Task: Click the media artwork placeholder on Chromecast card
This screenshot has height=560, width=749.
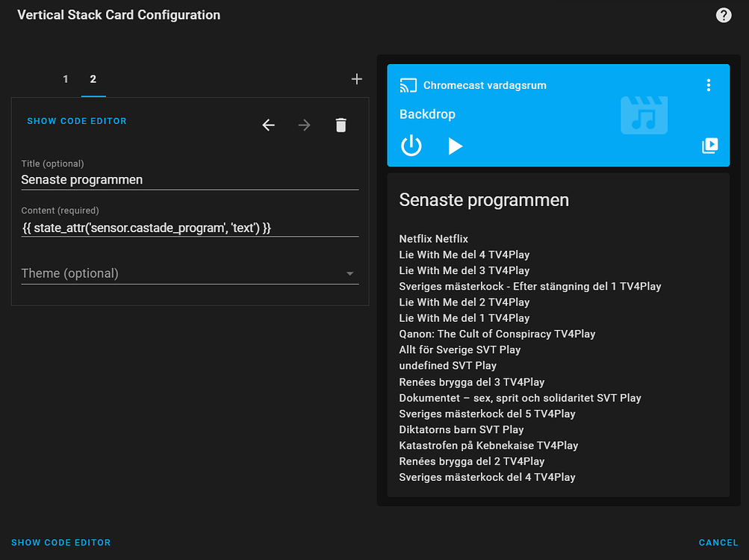Action: [644, 115]
